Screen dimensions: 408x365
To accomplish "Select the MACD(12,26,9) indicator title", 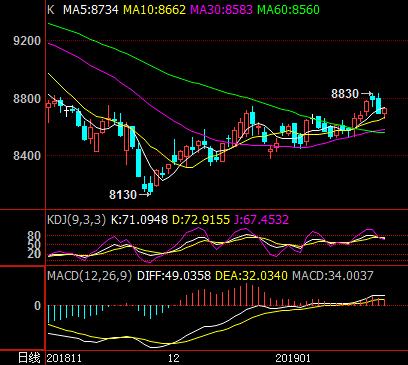I will 89,276.
